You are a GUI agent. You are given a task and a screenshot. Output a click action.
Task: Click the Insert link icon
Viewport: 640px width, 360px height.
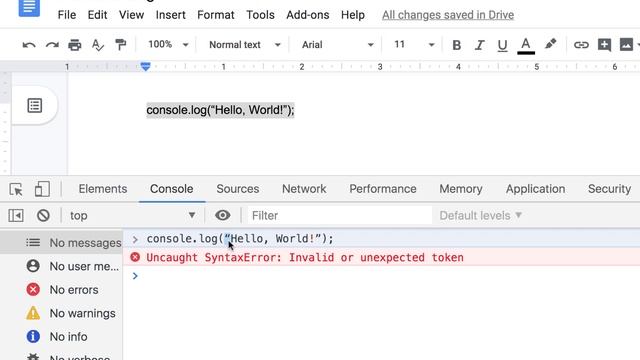point(581,45)
